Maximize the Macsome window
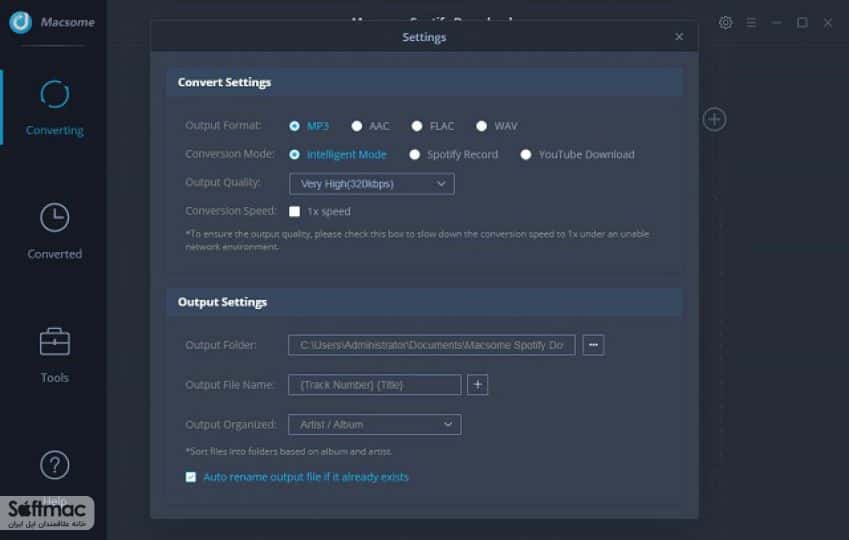Viewport: 849px width, 540px height. click(x=802, y=23)
